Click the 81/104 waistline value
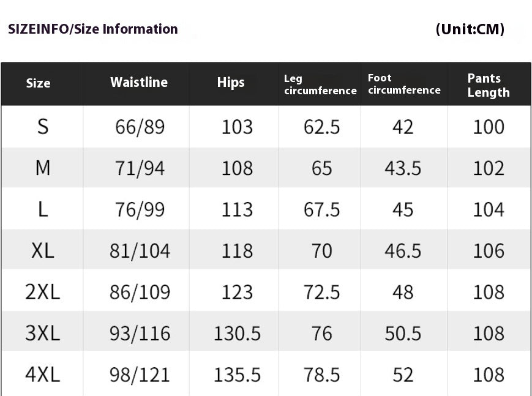Screen dimensions: 532x396 [140, 250]
